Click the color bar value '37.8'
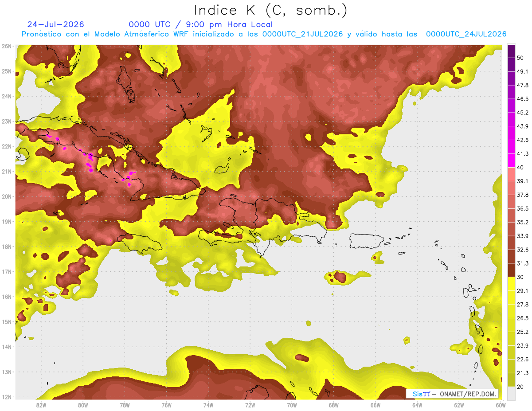Viewport: 532px width, 411px height. pyautogui.click(x=523, y=195)
